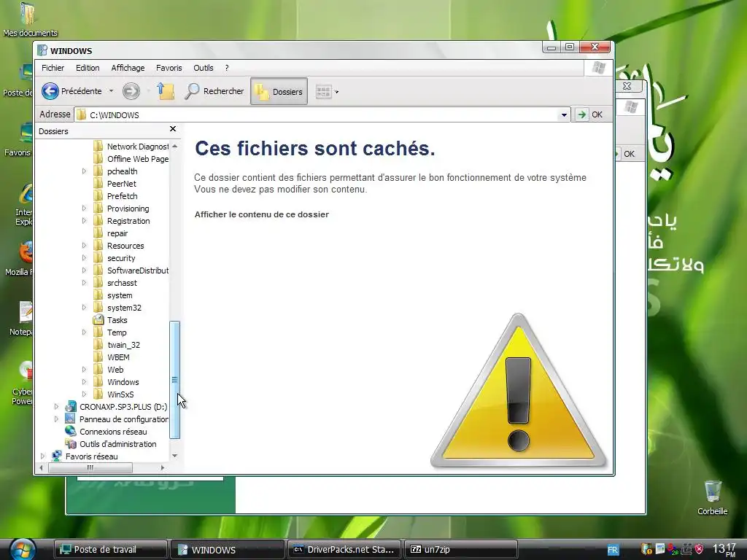Select the Connexions réseau icon
Image resolution: width=747 pixels, height=560 pixels.
[71, 431]
